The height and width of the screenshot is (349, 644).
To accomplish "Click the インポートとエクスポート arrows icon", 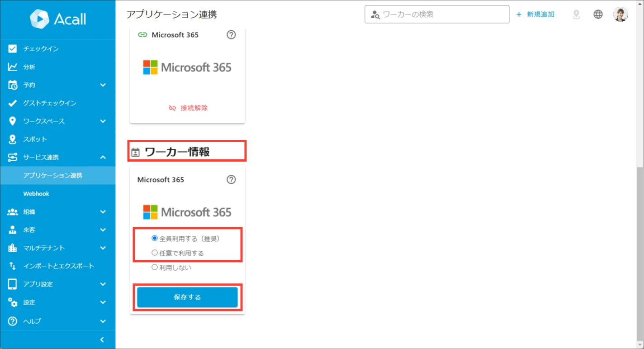I will 13,266.
